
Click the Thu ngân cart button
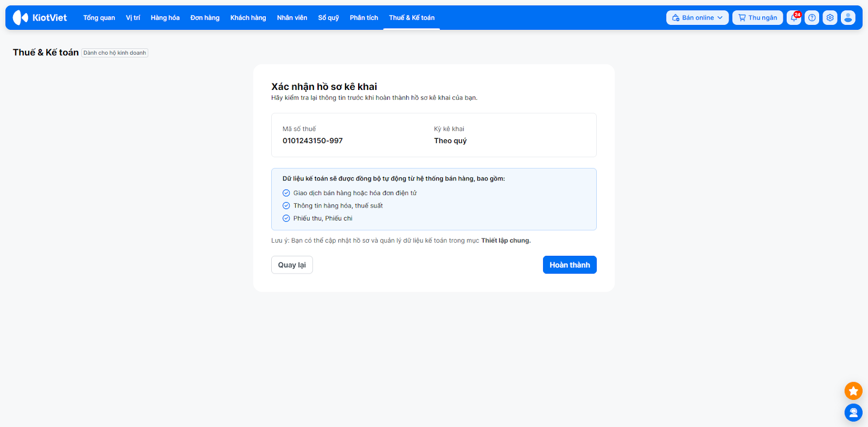coord(757,18)
